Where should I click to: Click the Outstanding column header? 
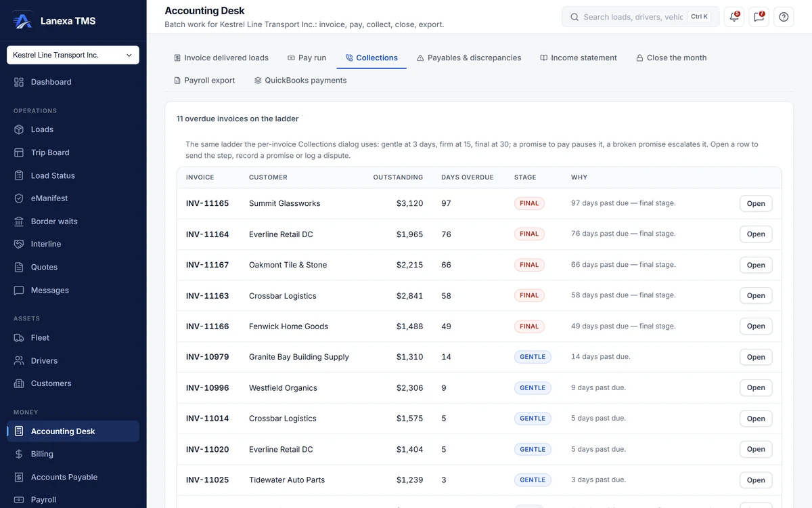pyautogui.click(x=398, y=177)
